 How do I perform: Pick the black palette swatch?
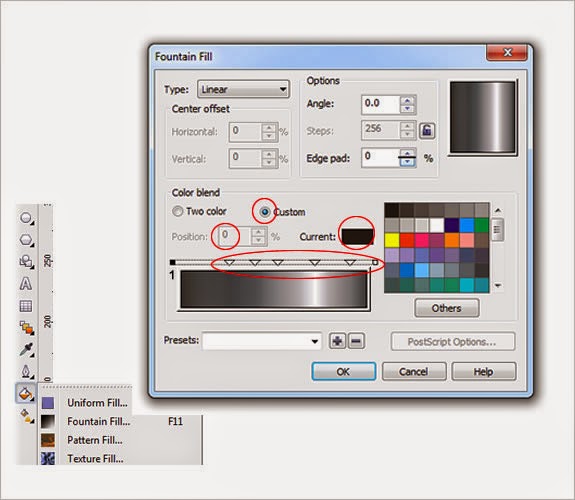tap(392, 211)
